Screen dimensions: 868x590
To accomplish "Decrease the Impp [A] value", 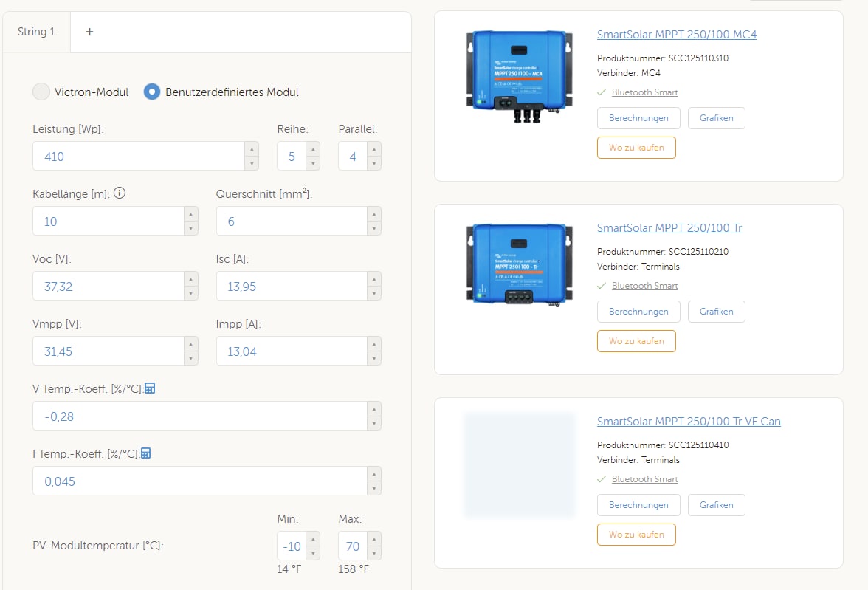I will (375, 358).
